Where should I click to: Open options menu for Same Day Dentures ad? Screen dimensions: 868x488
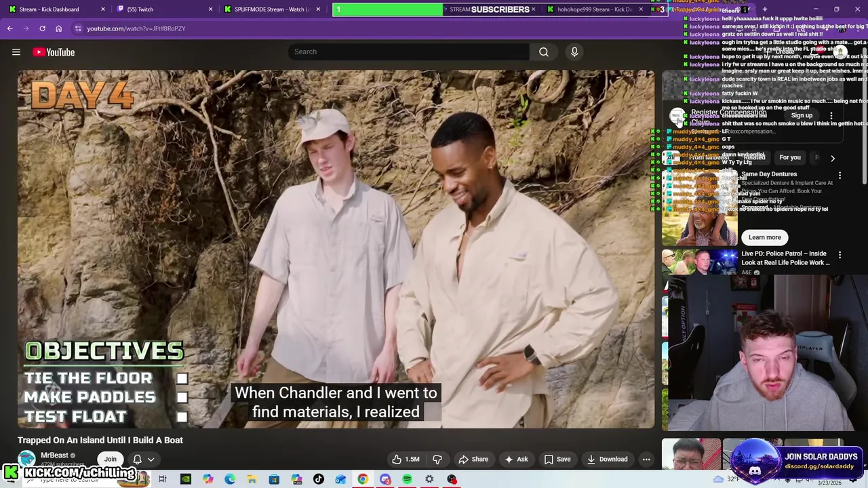click(x=840, y=176)
